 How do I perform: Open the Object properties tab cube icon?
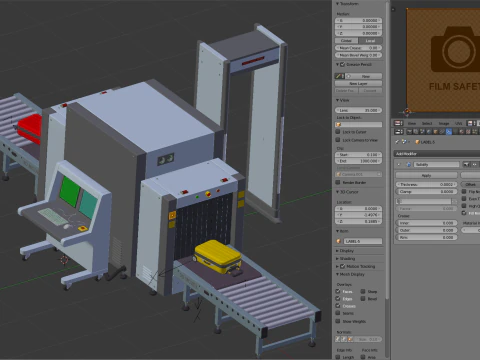(435, 131)
